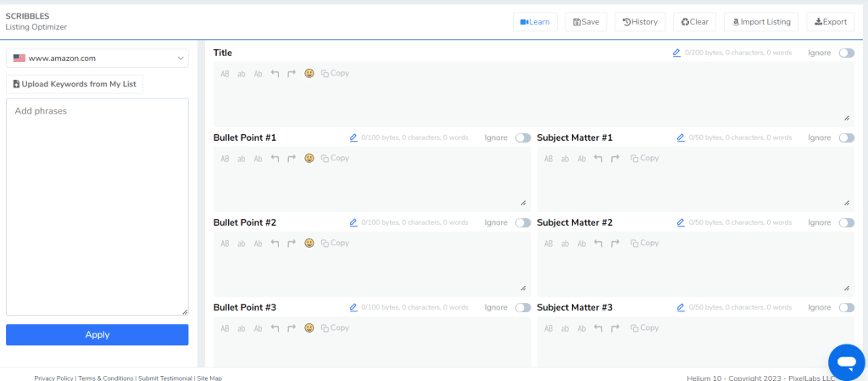Click the Bullet Point #2 pencil icon
This screenshot has height=381, width=868.
(x=353, y=222)
